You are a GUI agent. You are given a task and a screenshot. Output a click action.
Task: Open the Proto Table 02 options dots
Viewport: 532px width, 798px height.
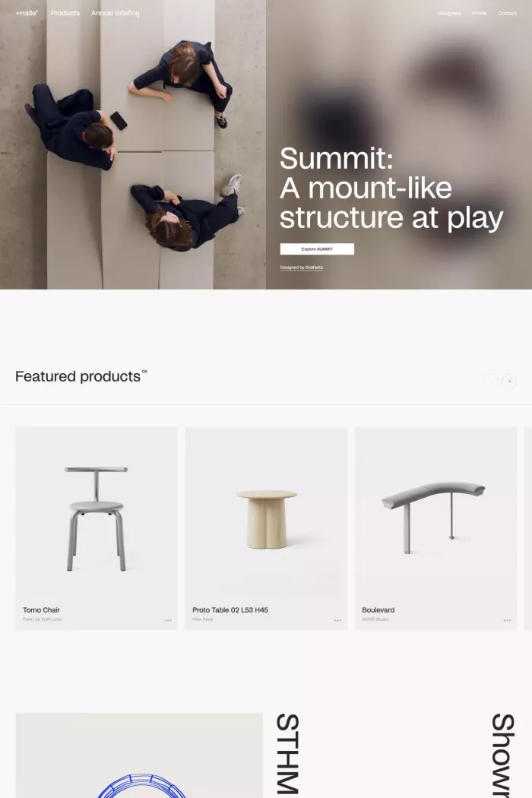click(x=337, y=620)
